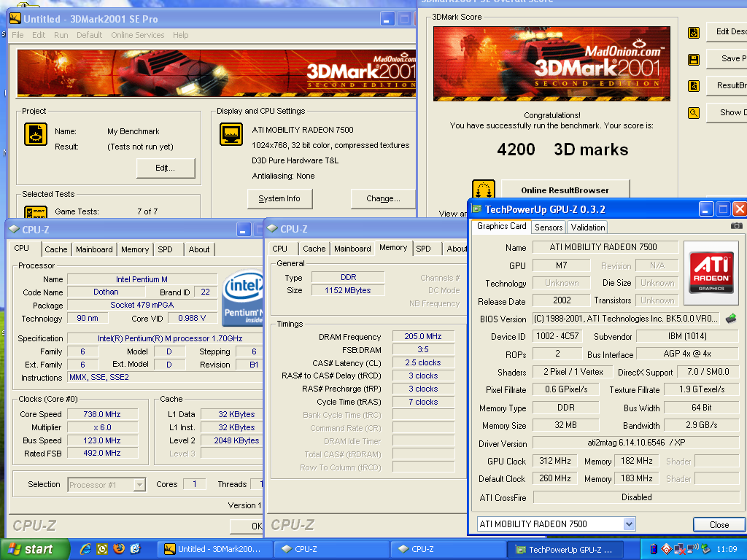Switch to 3DMark2001 taskbar button

click(x=214, y=549)
